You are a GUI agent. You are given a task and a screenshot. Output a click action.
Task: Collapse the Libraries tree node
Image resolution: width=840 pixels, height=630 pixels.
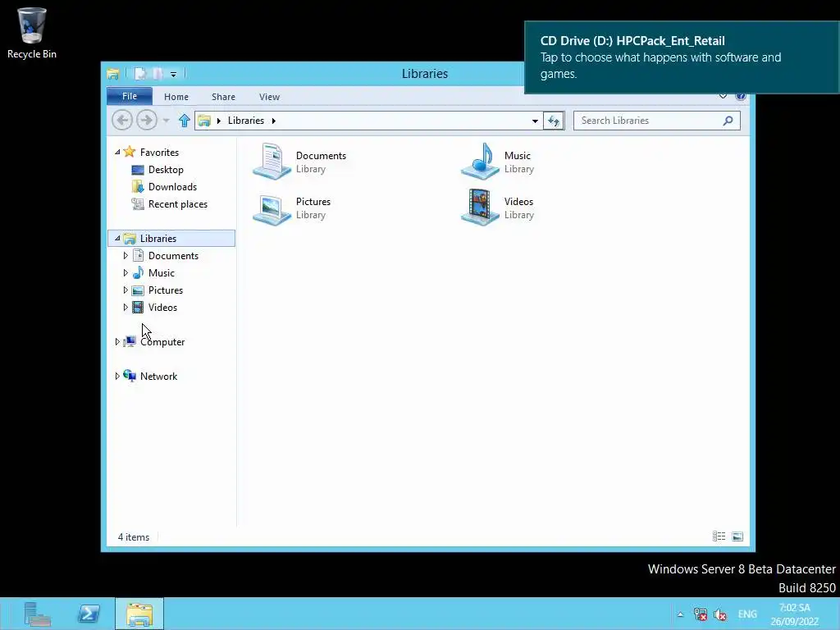[x=117, y=239]
